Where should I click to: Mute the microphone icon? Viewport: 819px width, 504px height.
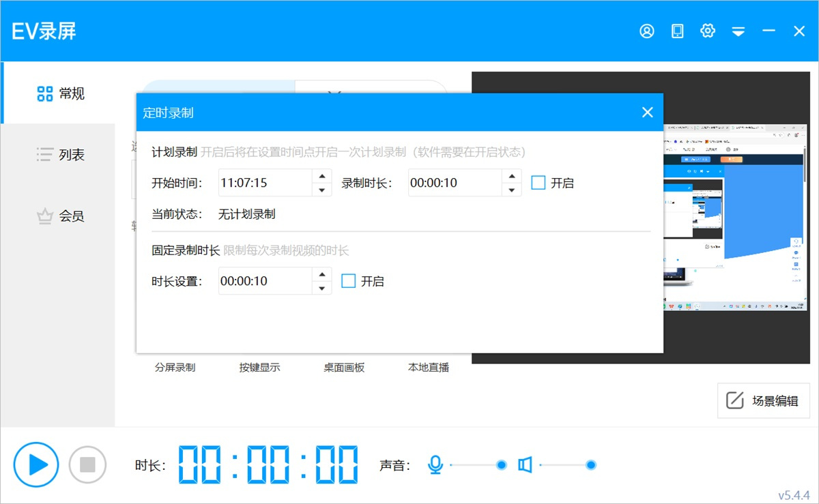(x=435, y=465)
